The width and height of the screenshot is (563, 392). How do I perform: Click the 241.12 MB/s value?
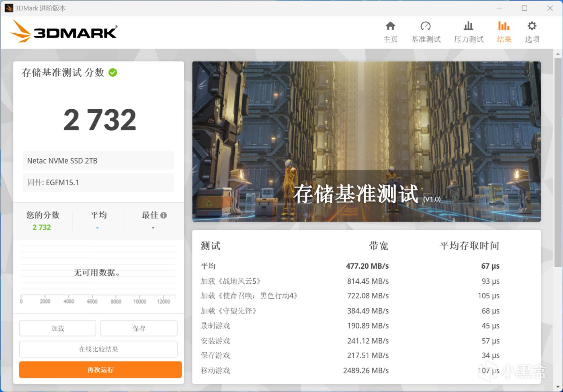coord(368,341)
